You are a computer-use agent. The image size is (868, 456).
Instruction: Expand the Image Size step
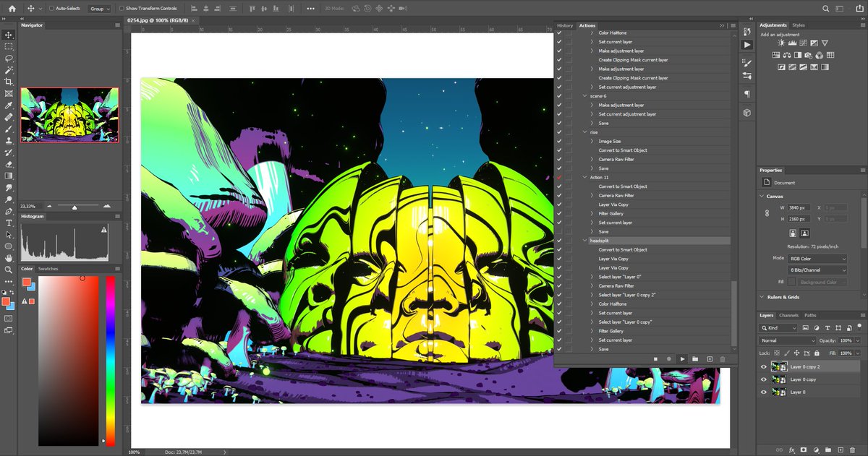click(x=592, y=142)
